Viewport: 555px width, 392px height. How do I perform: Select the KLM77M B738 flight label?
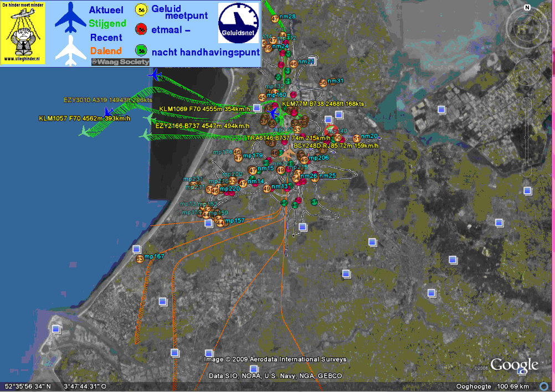tap(323, 104)
